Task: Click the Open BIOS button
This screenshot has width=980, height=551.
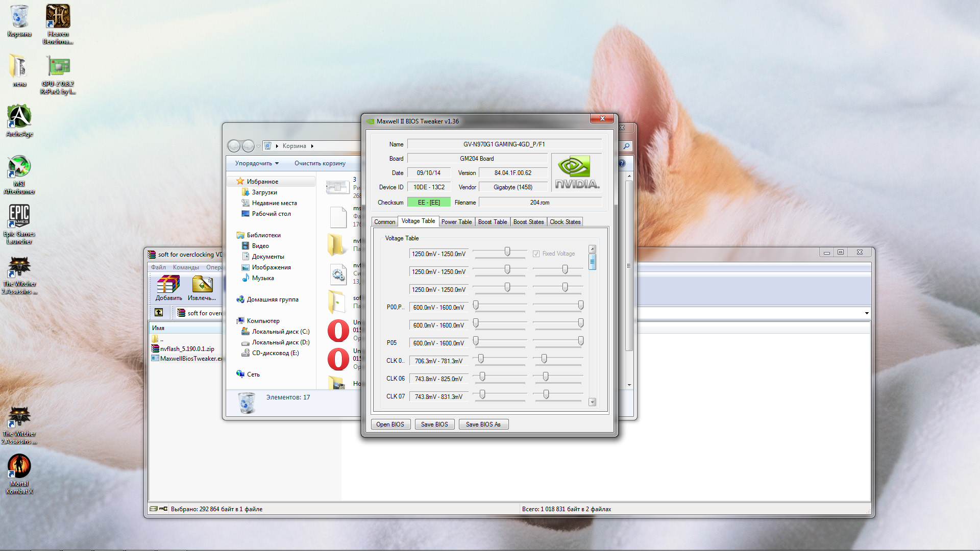Action: coord(390,424)
